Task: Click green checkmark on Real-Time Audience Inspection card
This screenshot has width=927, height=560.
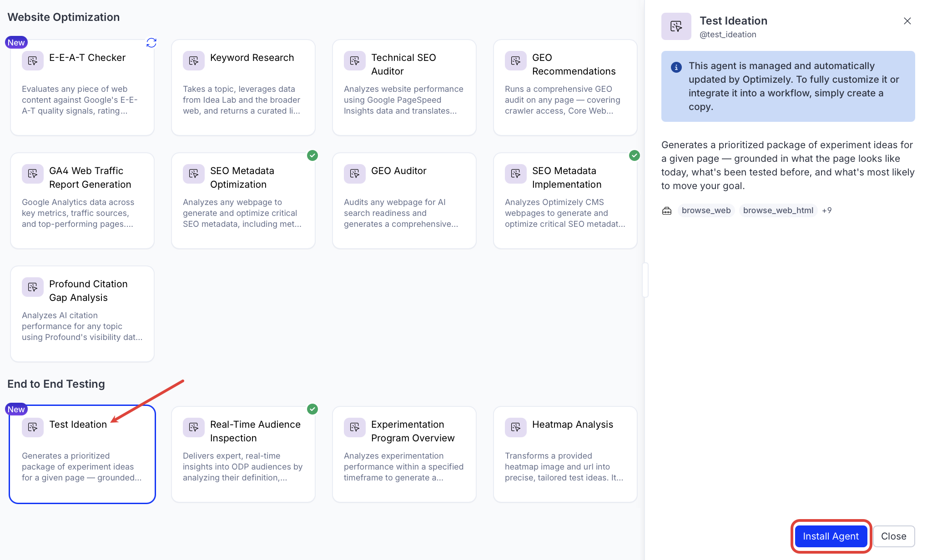Action: tap(312, 409)
